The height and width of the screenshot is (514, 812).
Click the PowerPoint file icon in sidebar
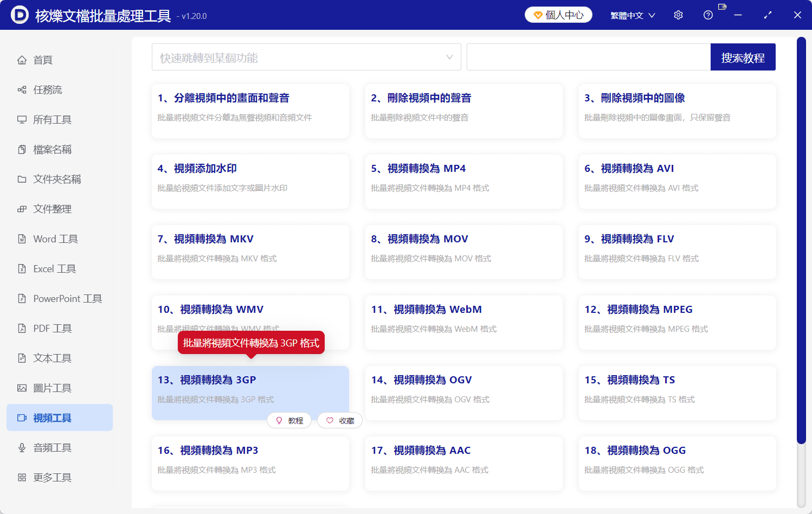(22, 298)
